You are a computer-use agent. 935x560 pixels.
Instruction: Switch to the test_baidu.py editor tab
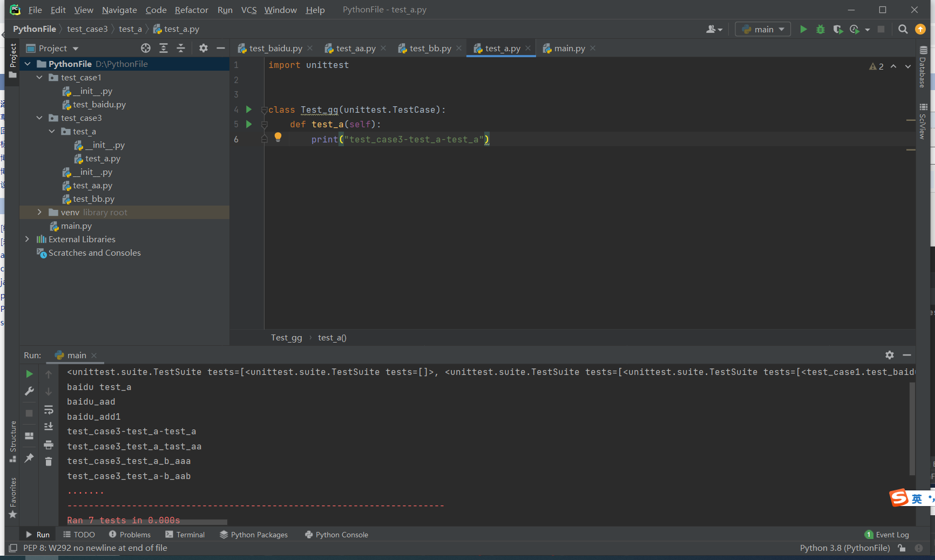[x=275, y=49]
